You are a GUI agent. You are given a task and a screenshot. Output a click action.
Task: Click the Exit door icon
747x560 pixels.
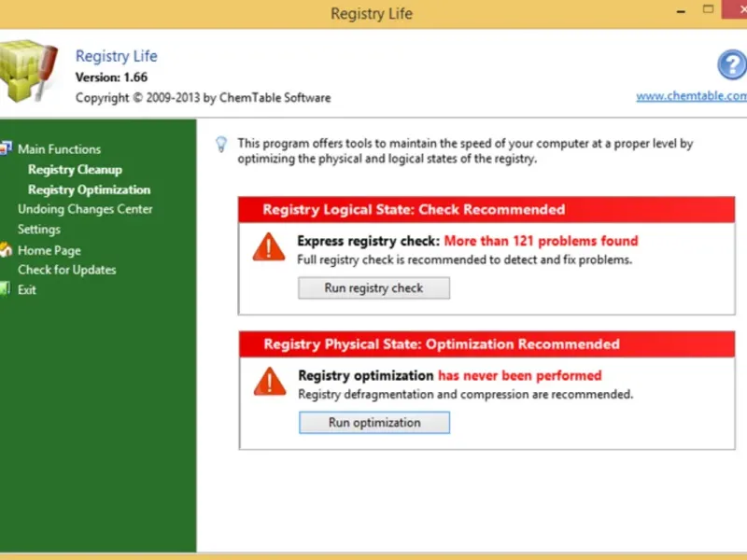coord(5,288)
